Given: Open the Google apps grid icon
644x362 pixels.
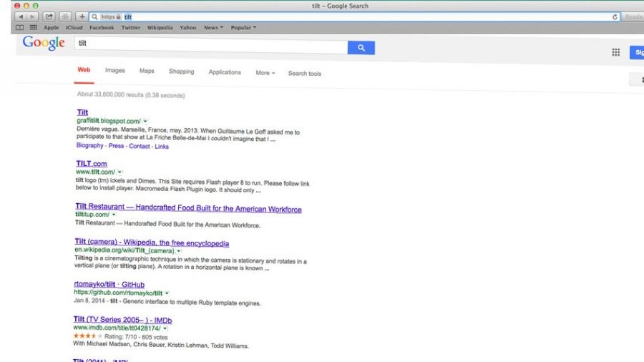Looking at the screenshot, I should tap(615, 52).
